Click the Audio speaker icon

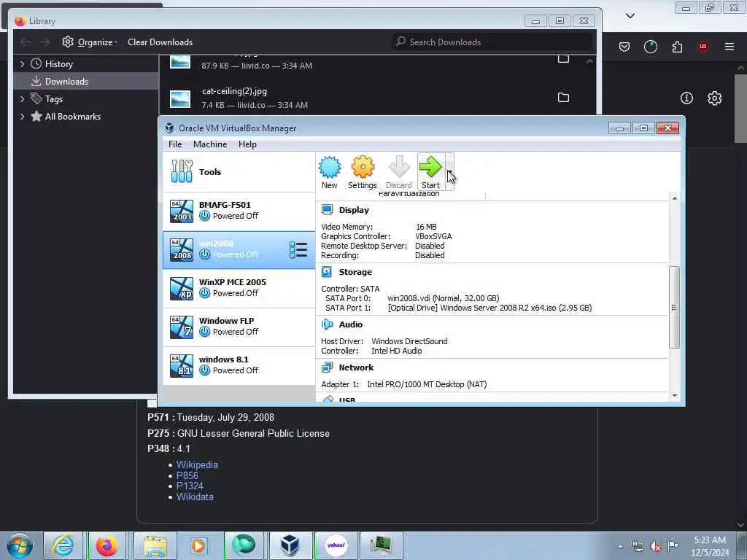click(328, 324)
